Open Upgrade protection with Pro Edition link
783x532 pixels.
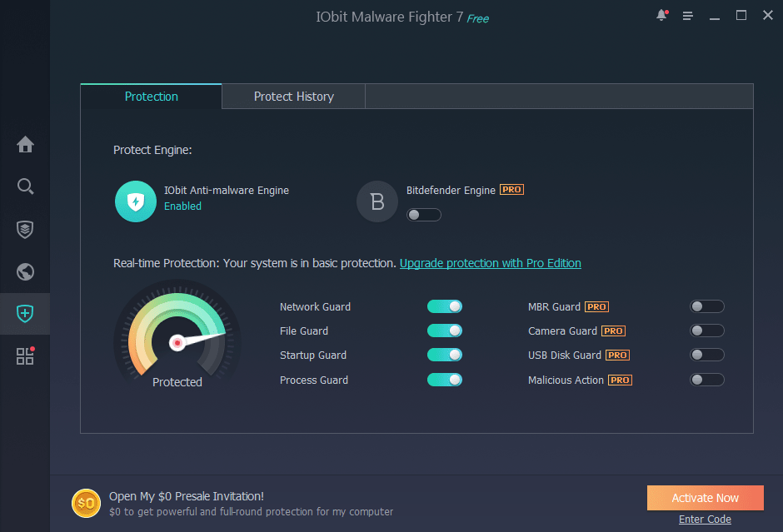(490, 263)
